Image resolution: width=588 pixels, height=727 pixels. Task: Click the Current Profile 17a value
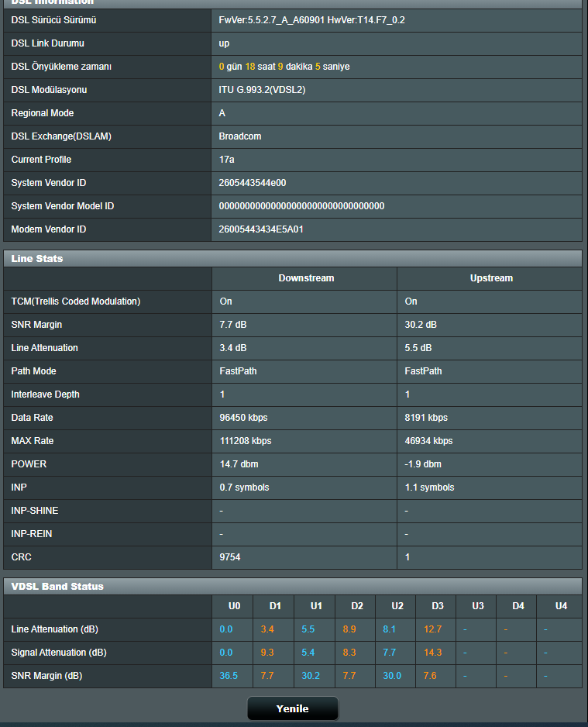tap(226, 160)
